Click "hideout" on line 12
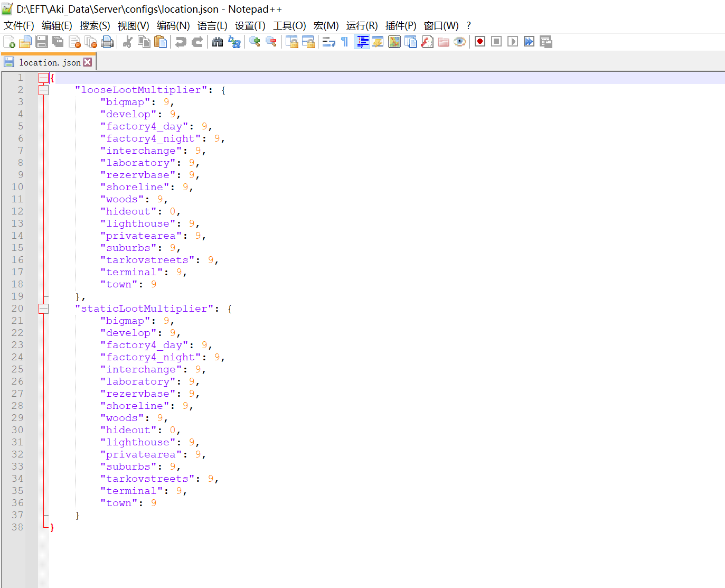The width and height of the screenshot is (725, 588). 128,211
